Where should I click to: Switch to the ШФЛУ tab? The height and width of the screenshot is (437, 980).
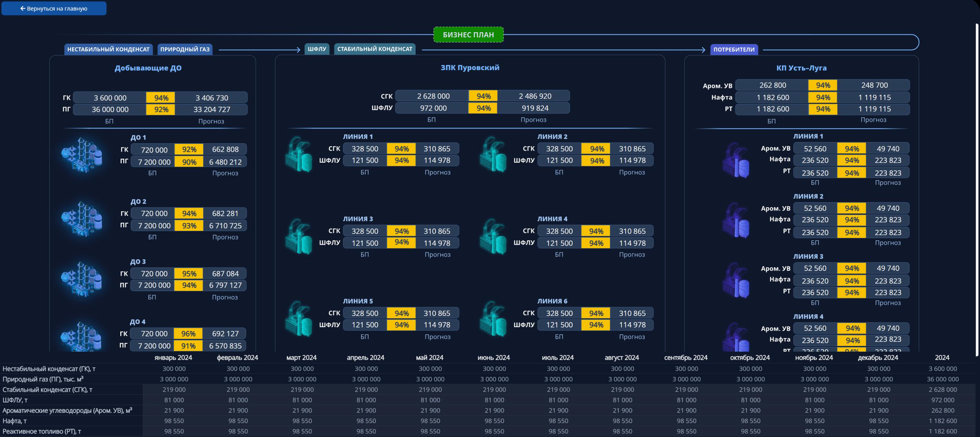pos(317,49)
